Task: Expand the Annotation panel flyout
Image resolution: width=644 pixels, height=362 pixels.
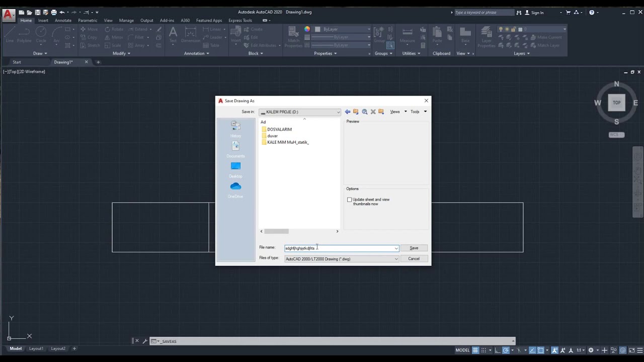Action: [x=196, y=53]
